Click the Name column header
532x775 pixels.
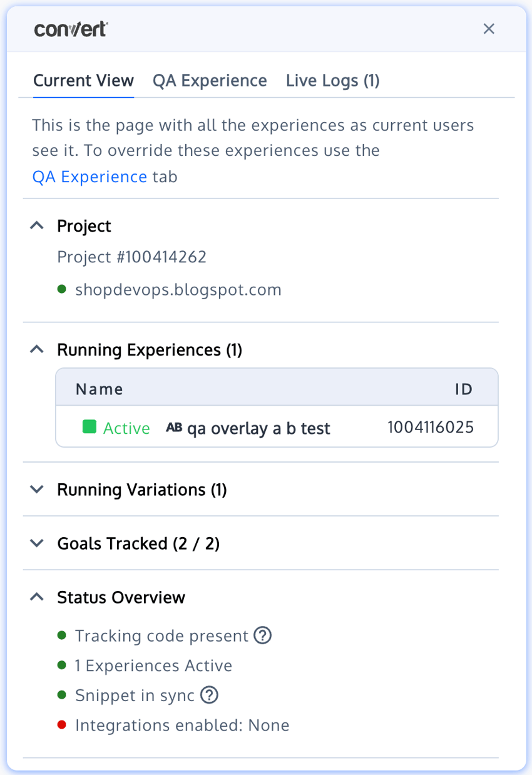(x=99, y=389)
